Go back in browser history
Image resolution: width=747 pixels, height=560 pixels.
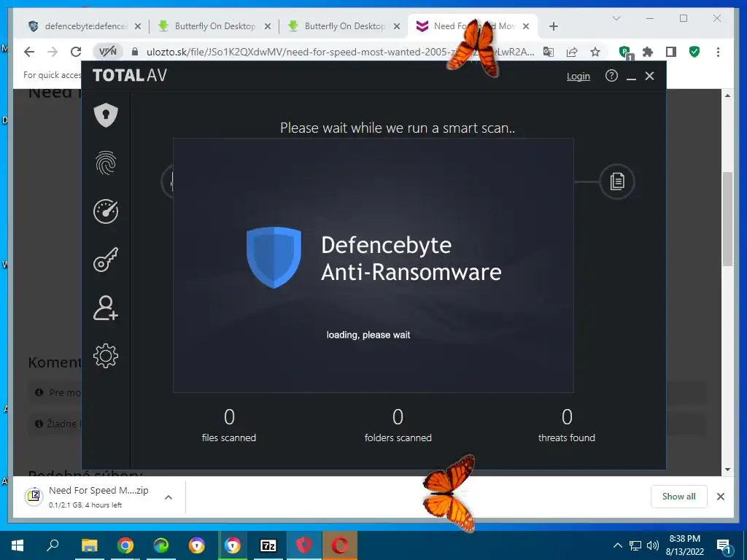pyautogui.click(x=29, y=52)
